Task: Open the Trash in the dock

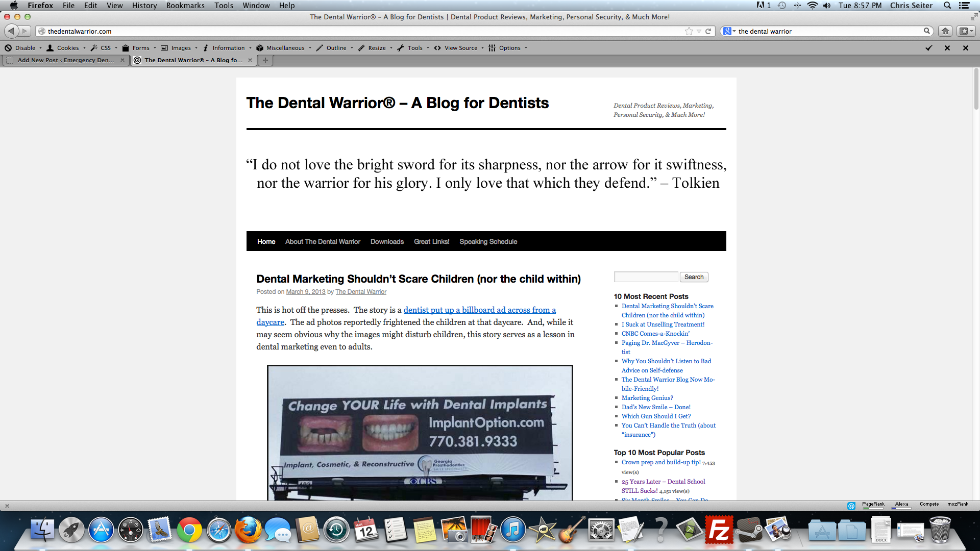Action: tap(940, 530)
